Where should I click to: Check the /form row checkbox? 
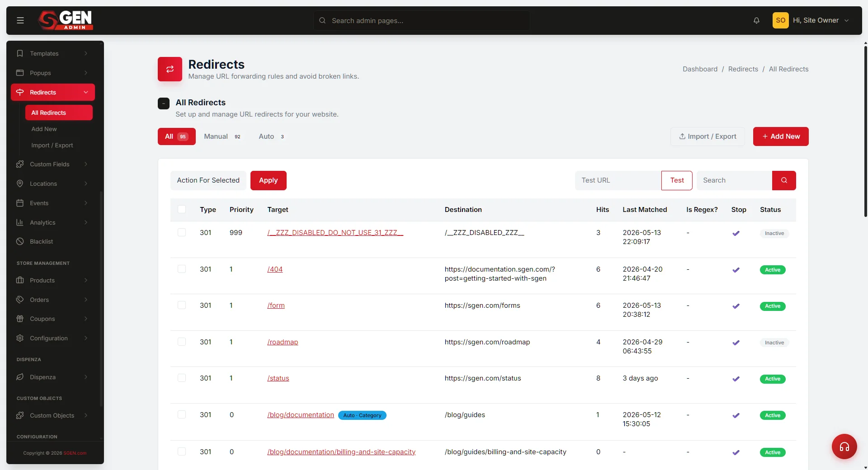pos(182,305)
